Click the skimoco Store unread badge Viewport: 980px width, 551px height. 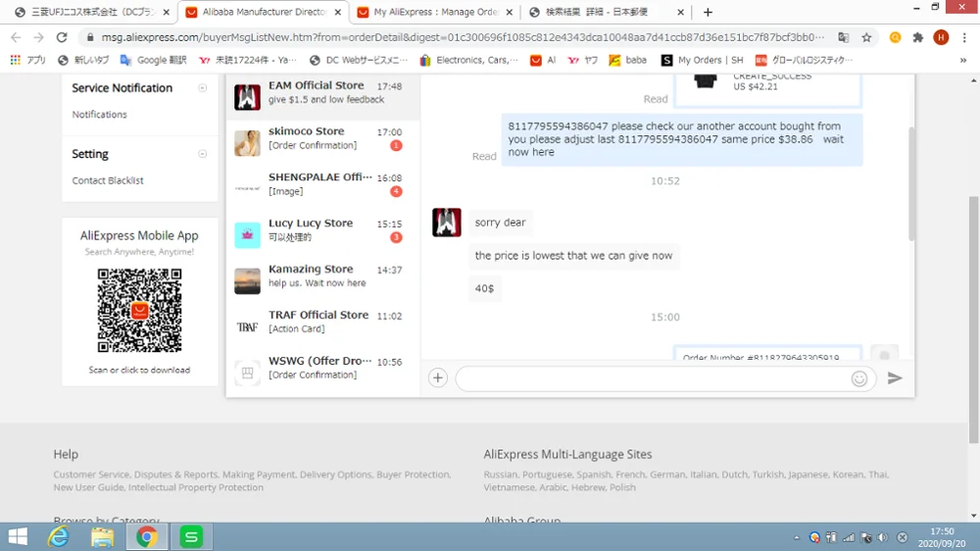tap(396, 146)
